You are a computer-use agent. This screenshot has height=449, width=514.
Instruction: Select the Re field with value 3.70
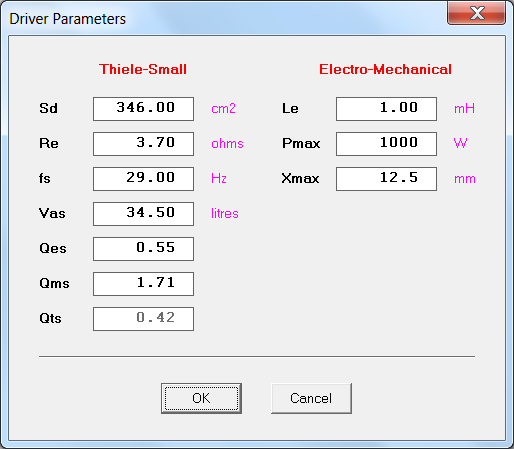(143, 144)
